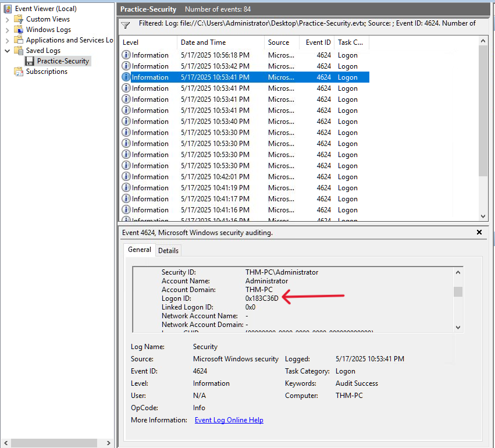The height and width of the screenshot is (448, 495).
Task: Close the event preview pane
Action: (x=479, y=232)
